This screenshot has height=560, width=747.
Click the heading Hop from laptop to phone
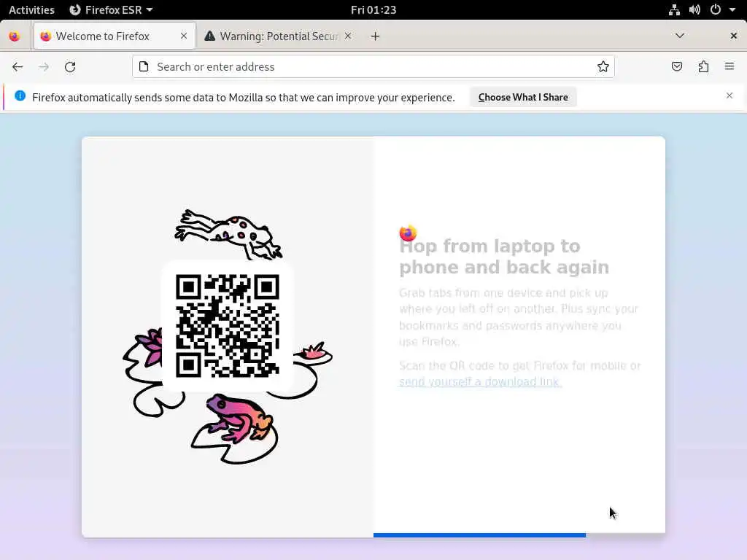(504, 257)
